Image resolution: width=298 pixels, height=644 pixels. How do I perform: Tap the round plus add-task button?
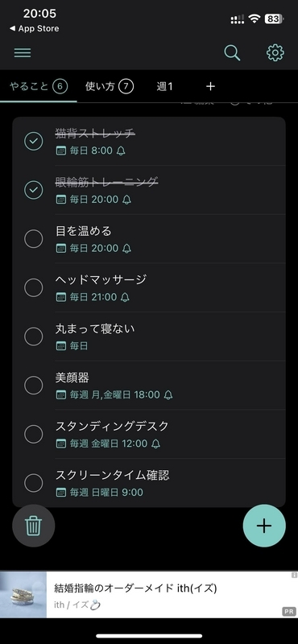point(264,526)
